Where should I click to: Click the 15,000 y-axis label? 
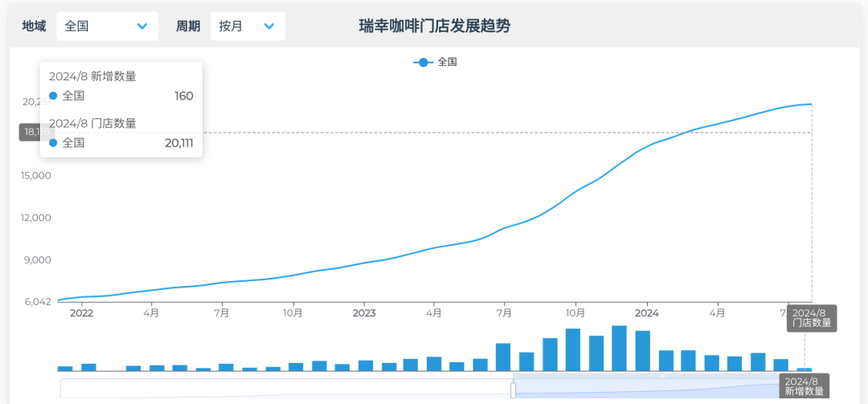tap(36, 175)
